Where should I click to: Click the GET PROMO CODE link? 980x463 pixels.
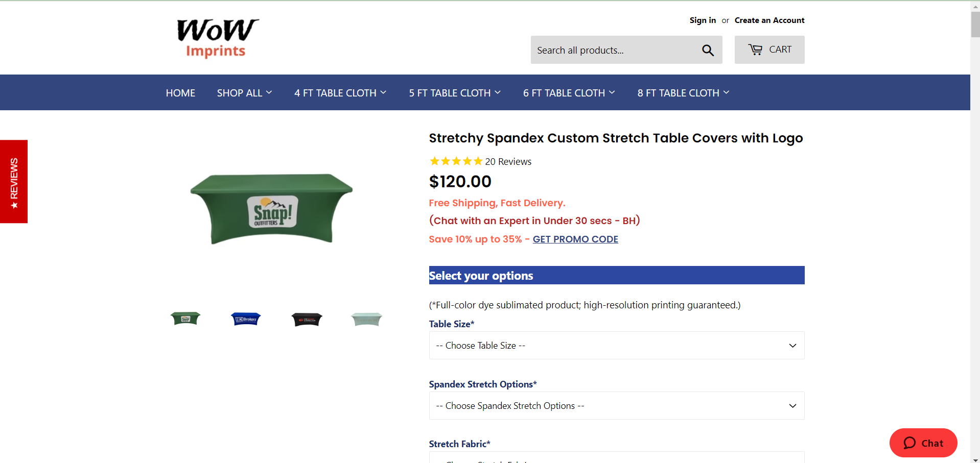575,239
